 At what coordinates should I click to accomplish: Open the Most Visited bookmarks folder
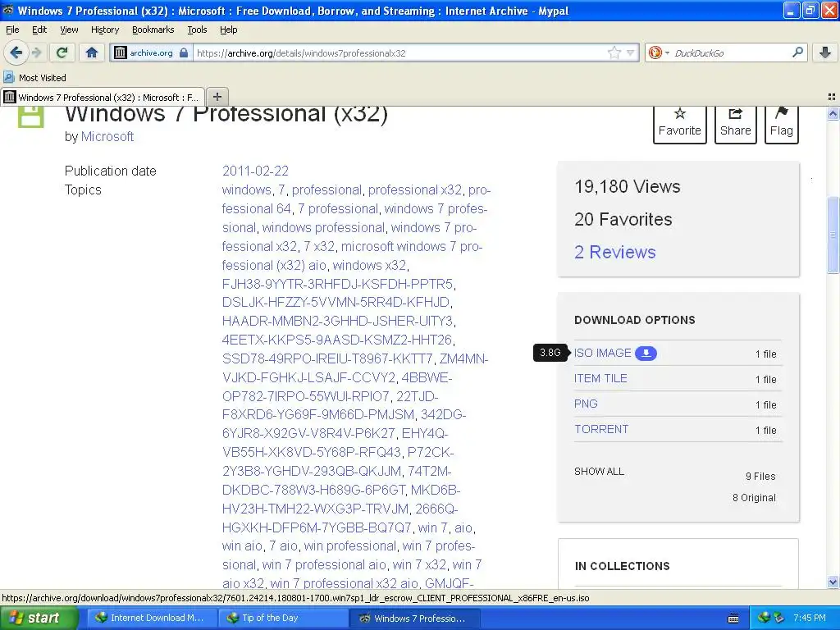35,78
